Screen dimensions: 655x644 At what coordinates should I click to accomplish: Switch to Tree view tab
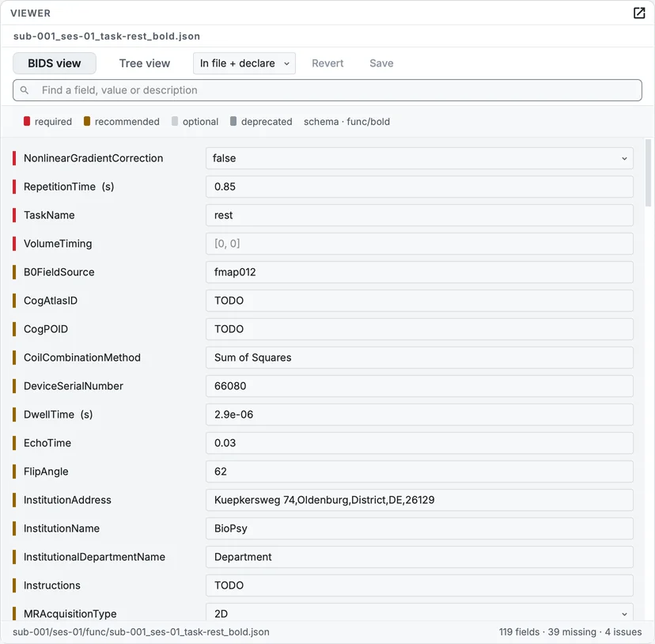point(145,63)
